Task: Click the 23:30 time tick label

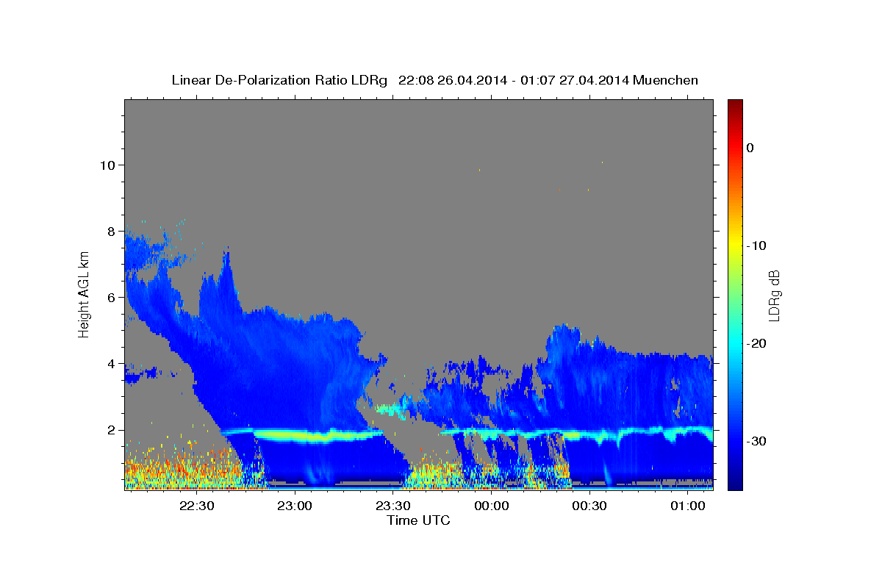Action: click(x=393, y=506)
